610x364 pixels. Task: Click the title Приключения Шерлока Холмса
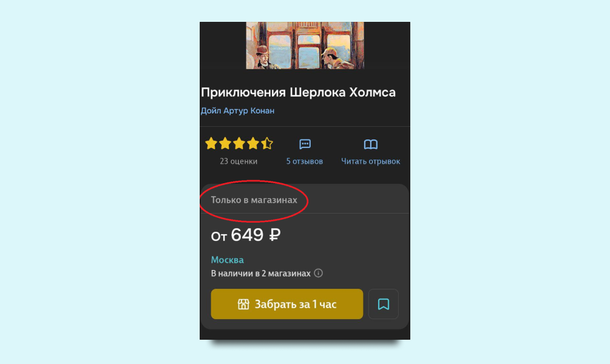tap(298, 93)
